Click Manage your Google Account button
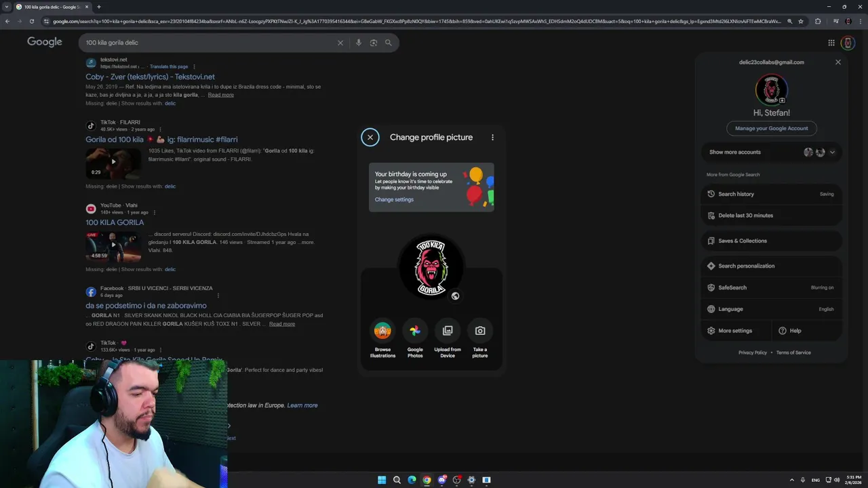The width and height of the screenshot is (868, 488). click(772, 128)
